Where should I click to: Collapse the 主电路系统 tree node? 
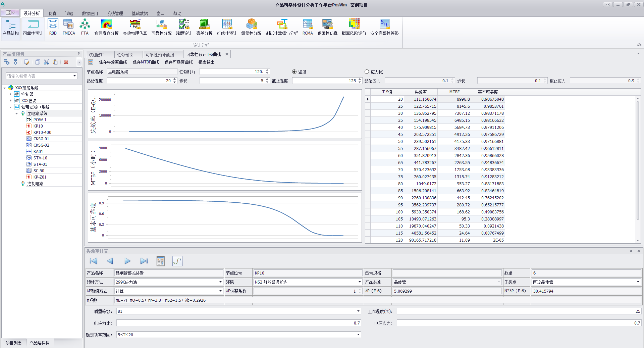pyautogui.click(x=17, y=113)
